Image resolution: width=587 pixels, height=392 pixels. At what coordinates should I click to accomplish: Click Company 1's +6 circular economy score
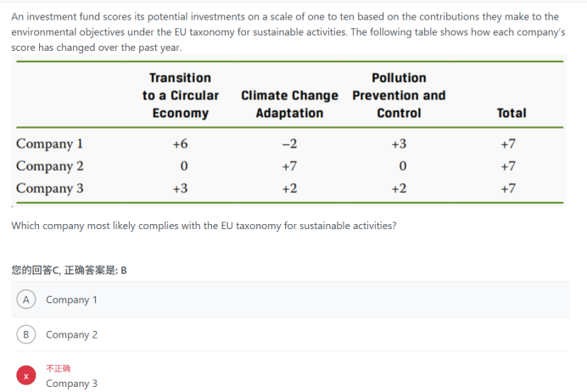tap(180, 143)
